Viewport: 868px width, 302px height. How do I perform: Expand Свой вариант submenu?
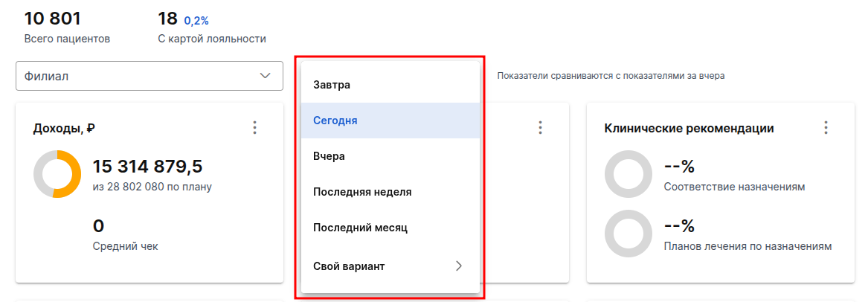[390, 266]
